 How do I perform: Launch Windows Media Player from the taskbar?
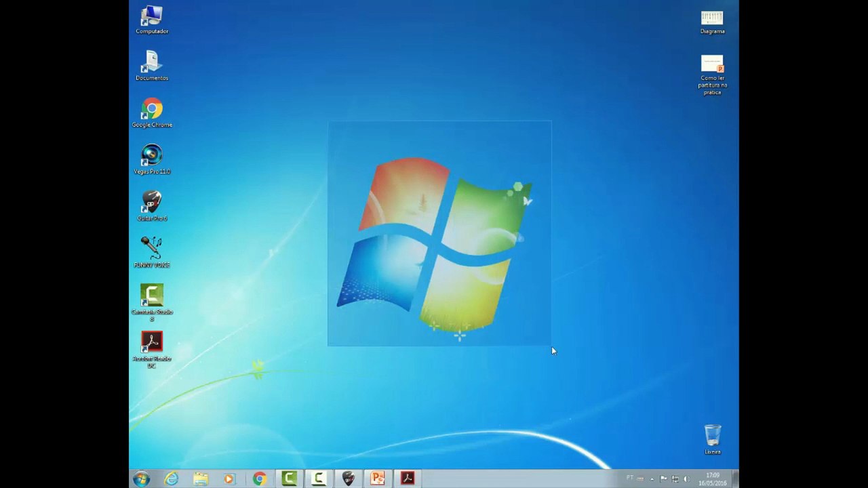click(229, 479)
